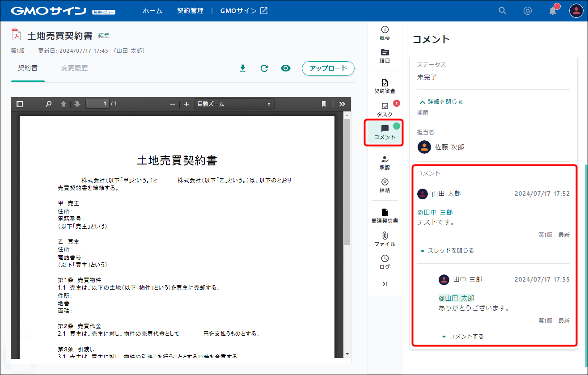Image resolution: width=588 pixels, height=375 pixels.
Task: Open the ファイル attachment panel
Action: (385, 239)
